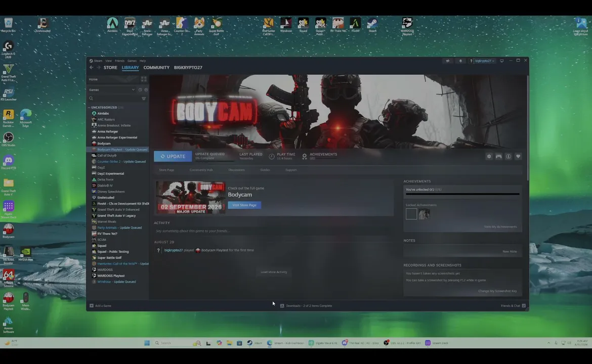Open the DayZ Experimental desktop shortcut
This screenshot has height=364, width=592.
(130, 26)
